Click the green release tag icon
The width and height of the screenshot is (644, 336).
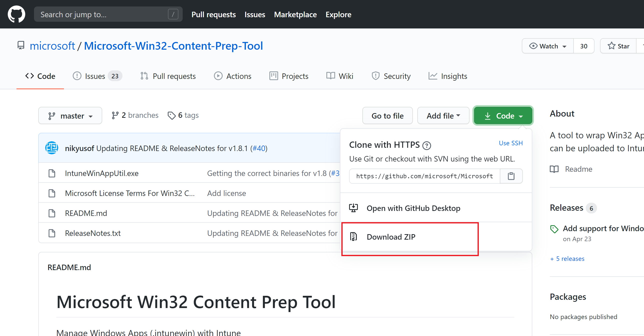[x=554, y=229]
